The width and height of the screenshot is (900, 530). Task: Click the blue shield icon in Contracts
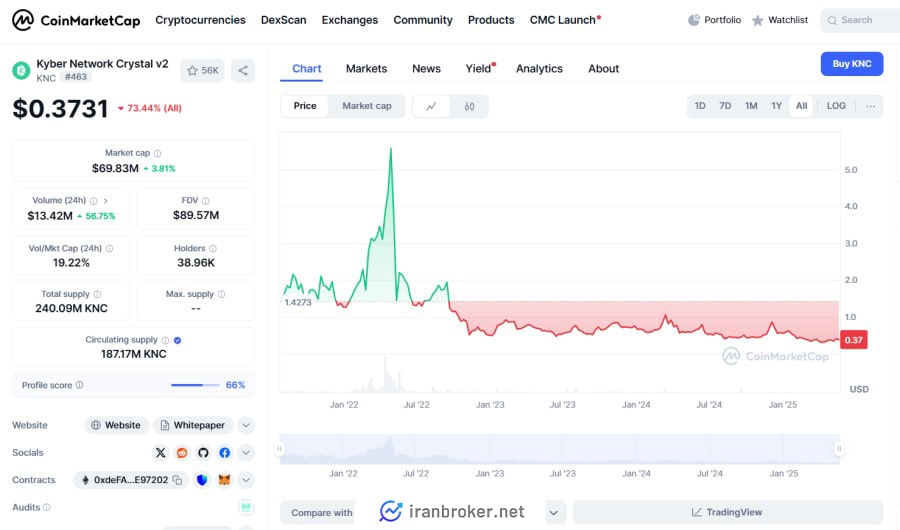coord(203,480)
